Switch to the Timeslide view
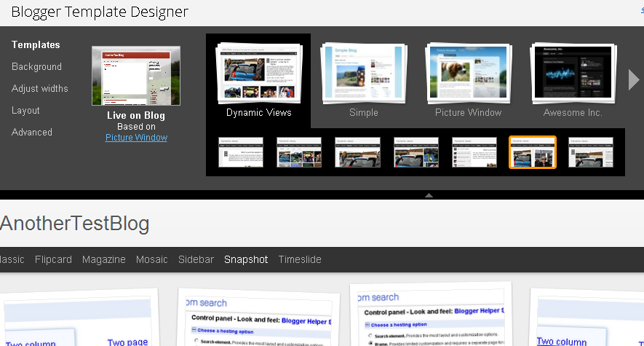Screen dimensions: 644x346 click(300, 260)
